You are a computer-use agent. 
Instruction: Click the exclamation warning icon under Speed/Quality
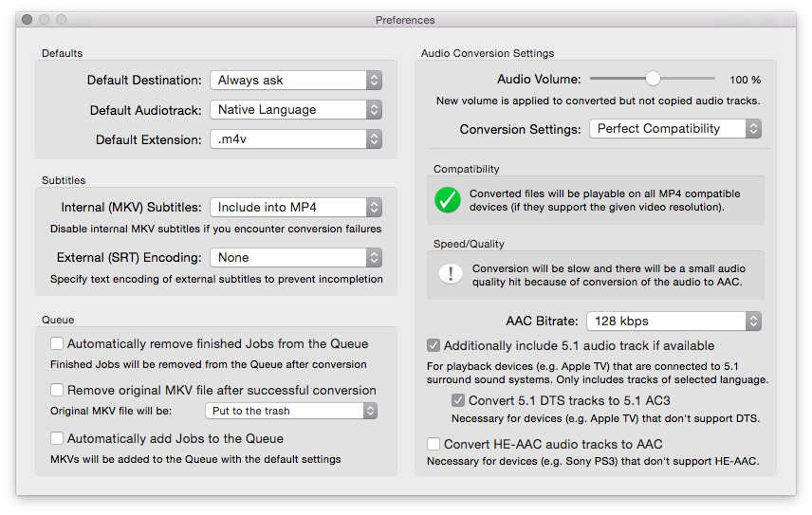coord(451,274)
